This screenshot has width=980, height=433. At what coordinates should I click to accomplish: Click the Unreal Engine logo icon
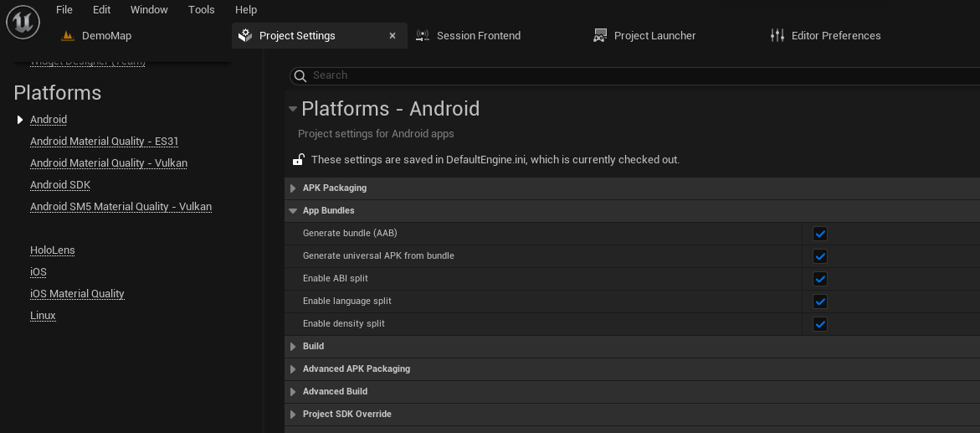(23, 23)
